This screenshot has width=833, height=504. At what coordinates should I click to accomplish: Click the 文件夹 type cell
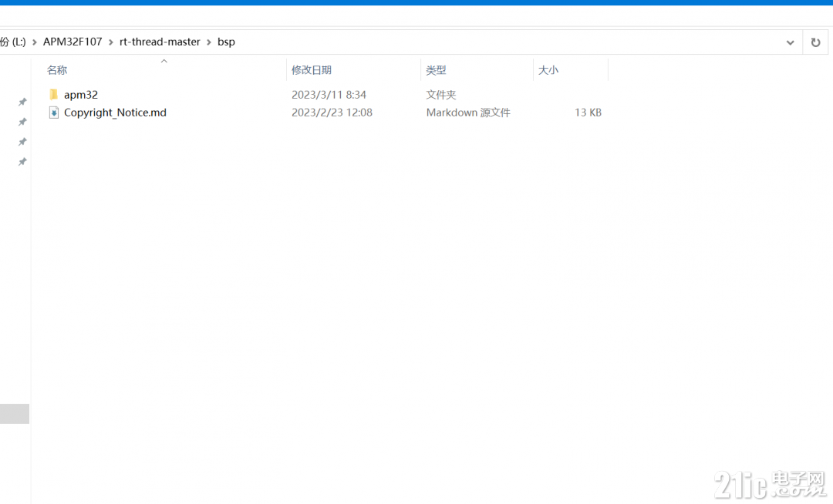pos(441,95)
